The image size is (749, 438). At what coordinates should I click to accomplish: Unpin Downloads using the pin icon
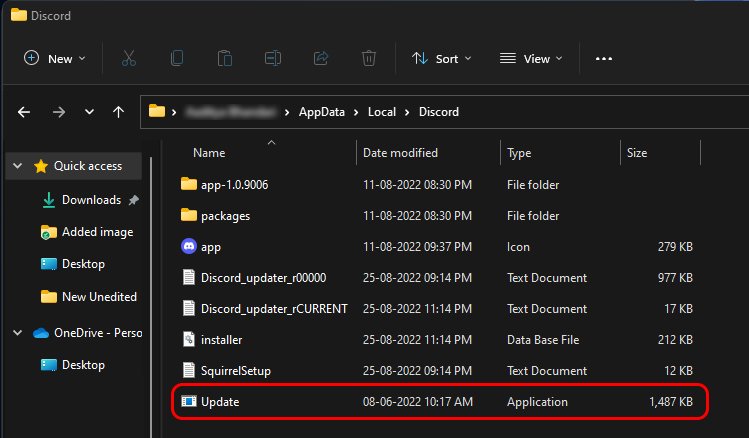click(134, 200)
